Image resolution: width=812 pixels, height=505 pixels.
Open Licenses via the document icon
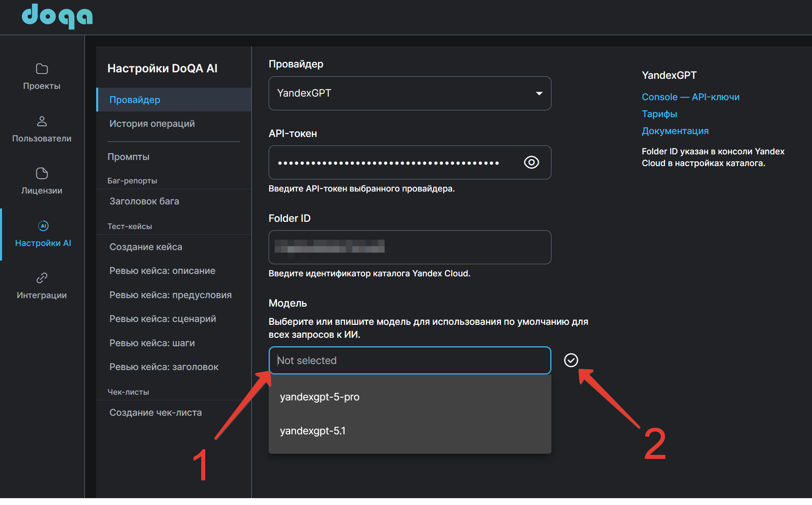(x=42, y=173)
